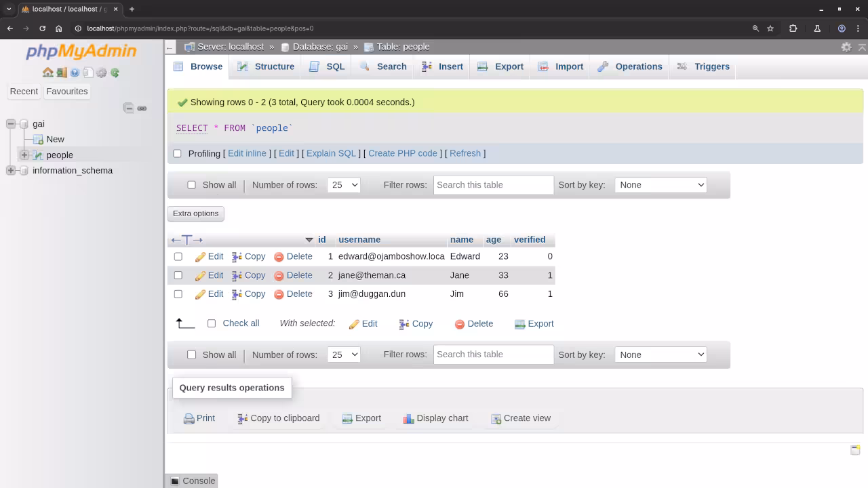The image size is (868, 488).
Task: Tick the lower Show all checkbox
Action: [191, 354]
